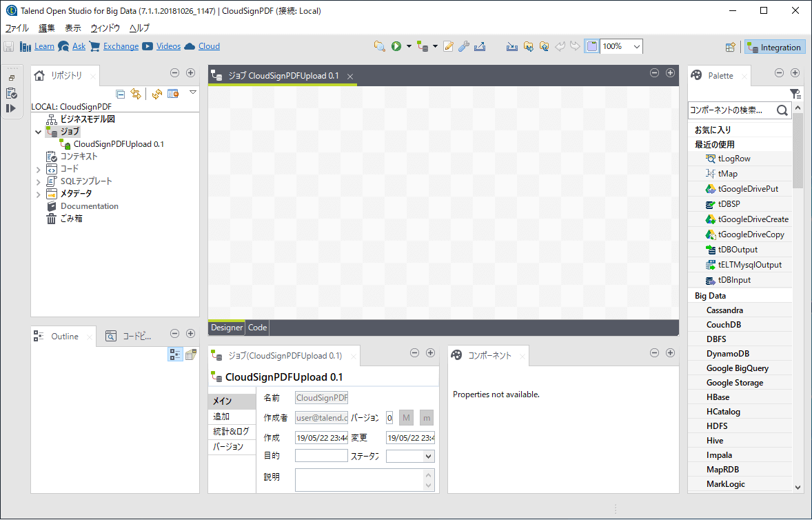Toggle the Outline tree view icon
This screenshot has height=520, width=812.
[175, 354]
